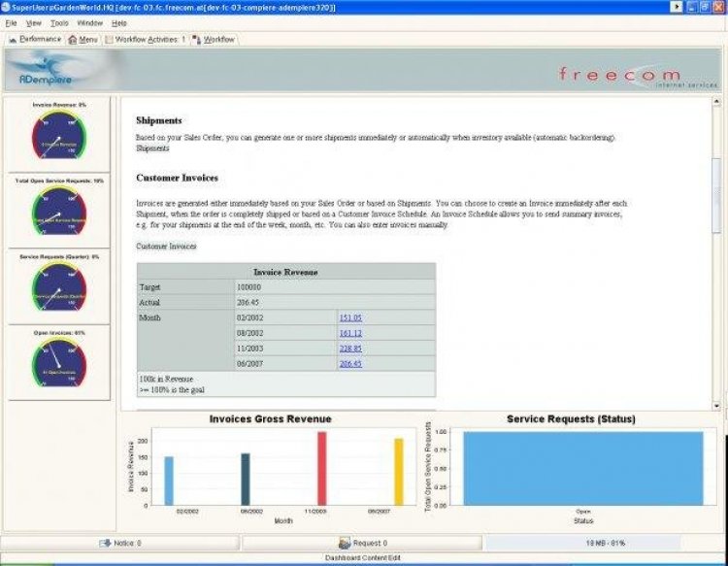The image size is (728, 566).
Task: Click the 206.45 link for 06/2007
Action: pyautogui.click(x=349, y=363)
